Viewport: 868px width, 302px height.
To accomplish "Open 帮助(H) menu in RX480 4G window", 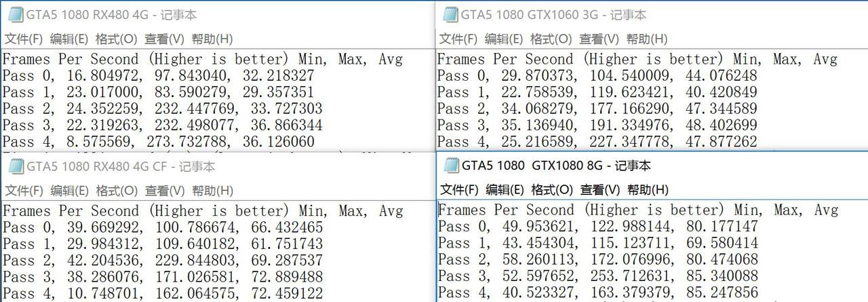I will click(212, 39).
